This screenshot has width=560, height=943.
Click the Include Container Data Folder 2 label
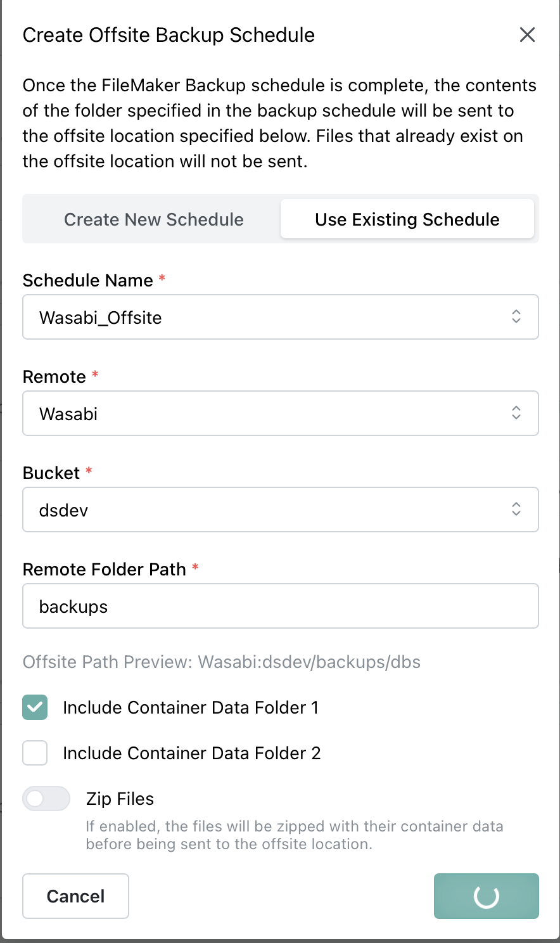pos(191,753)
